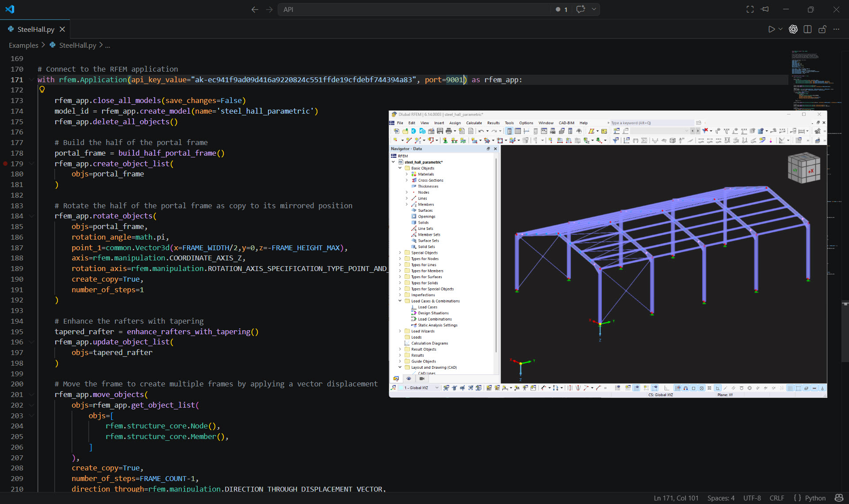Select the SteelHall.py editor tab
Screen dimensions: 849x504
[35, 29]
